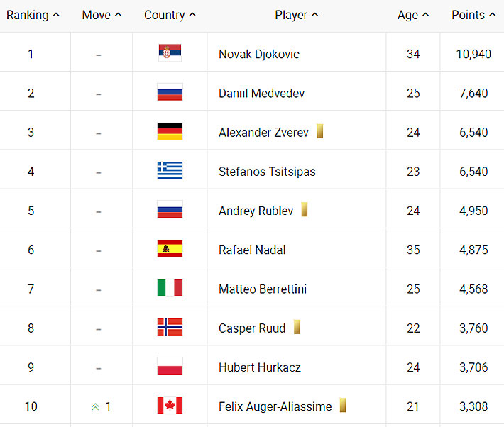Sort table by Points column
The width and height of the screenshot is (504, 427).
[473, 15]
